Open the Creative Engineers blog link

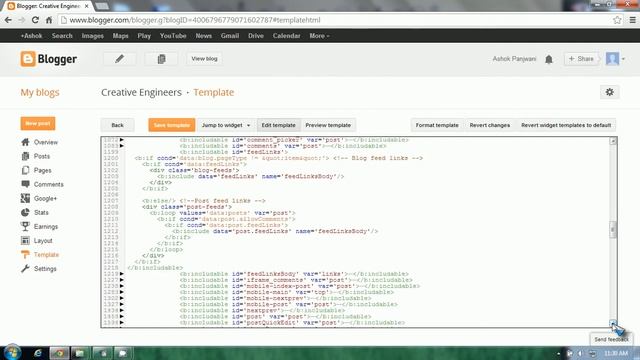pos(141,93)
